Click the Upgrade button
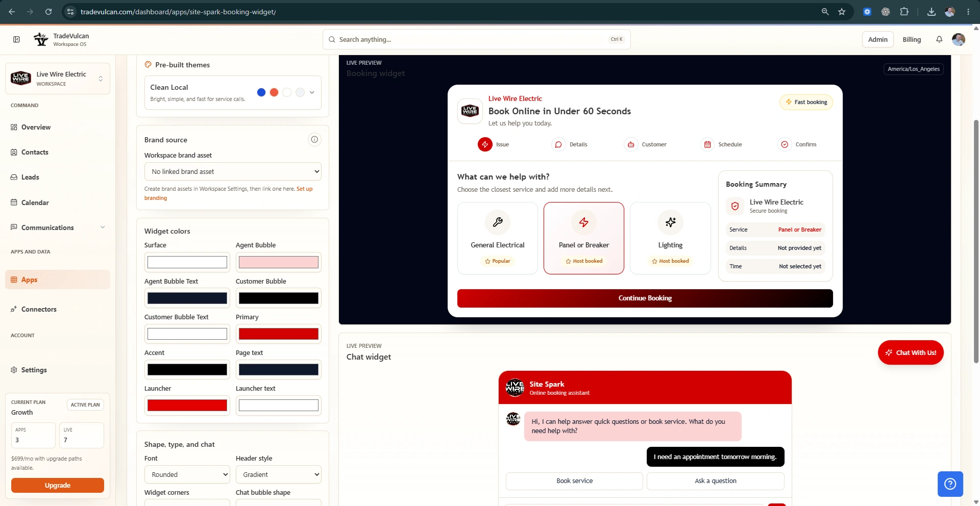 [58, 485]
